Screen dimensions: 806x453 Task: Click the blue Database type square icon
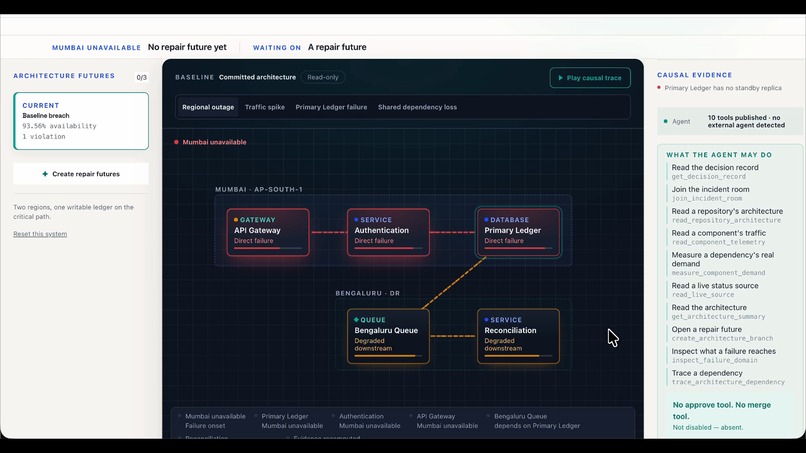486,220
